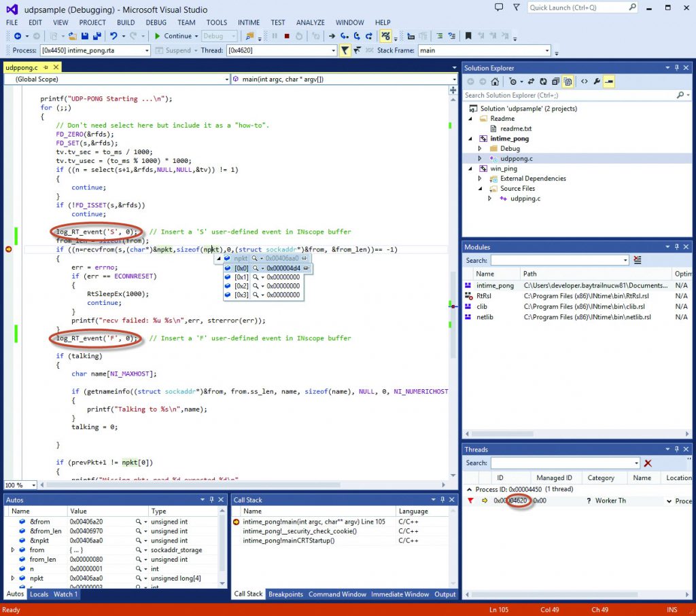This screenshot has width=696, height=616.
Task: Save the current file with the disk icon
Action: [x=85, y=36]
